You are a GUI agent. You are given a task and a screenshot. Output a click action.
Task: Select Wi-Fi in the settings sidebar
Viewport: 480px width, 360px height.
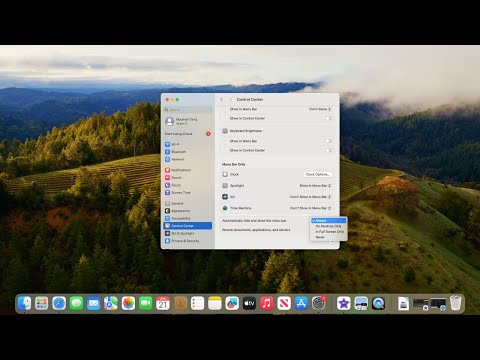(x=188, y=144)
